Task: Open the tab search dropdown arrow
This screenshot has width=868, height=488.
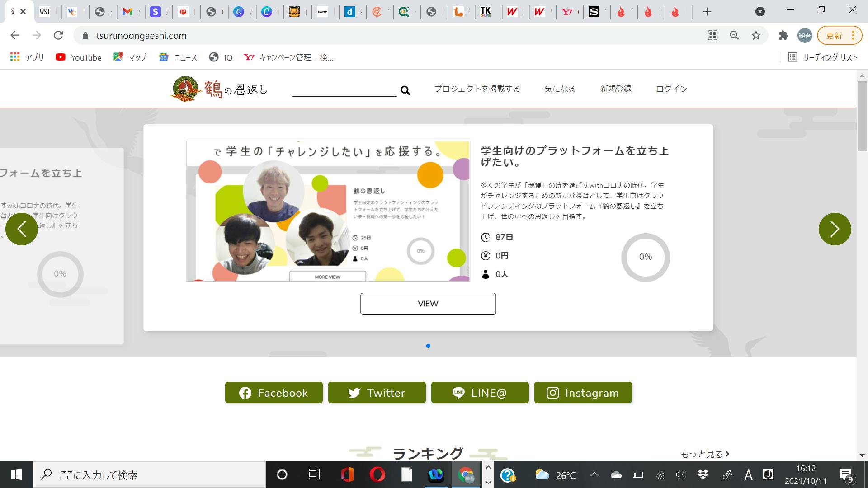Action: pyautogui.click(x=760, y=12)
